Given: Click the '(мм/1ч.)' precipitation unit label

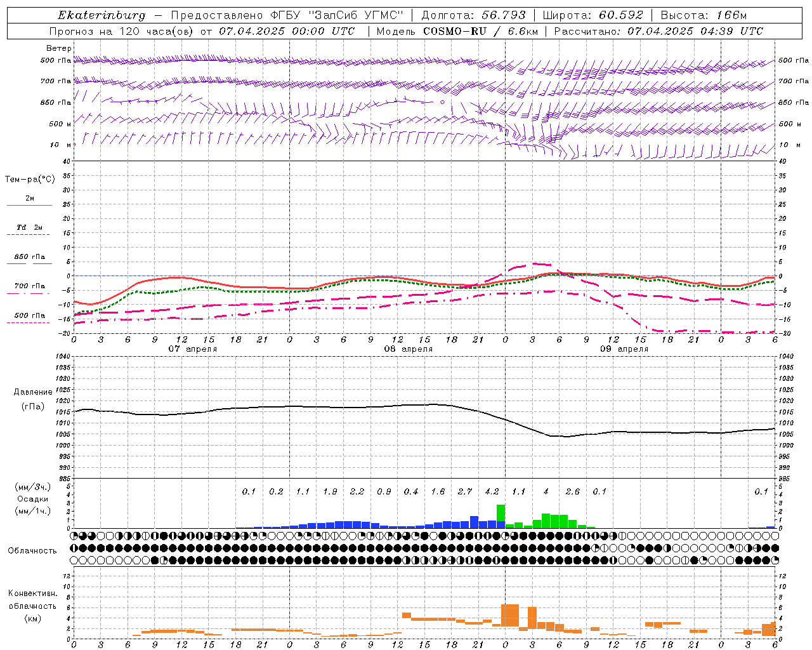Looking at the screenshot, I should (x=33, y=511).
